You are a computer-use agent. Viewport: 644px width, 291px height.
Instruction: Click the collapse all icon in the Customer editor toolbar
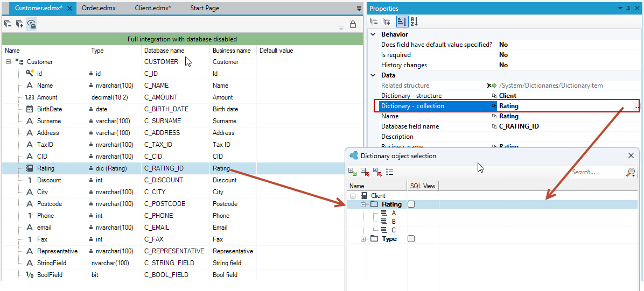[x=8, y=24]
